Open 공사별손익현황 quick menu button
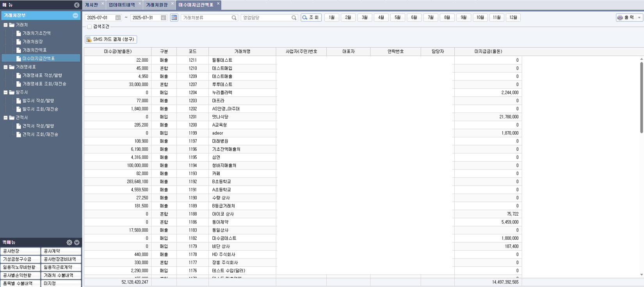The image size is (644, 287). pos(20,275)
